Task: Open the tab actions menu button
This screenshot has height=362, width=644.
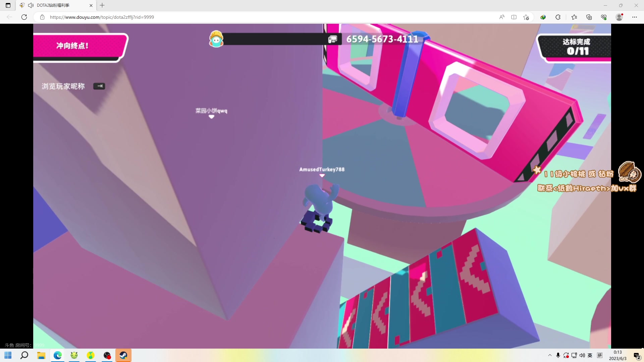Action: pyautogui.click(x=8, y=5)
